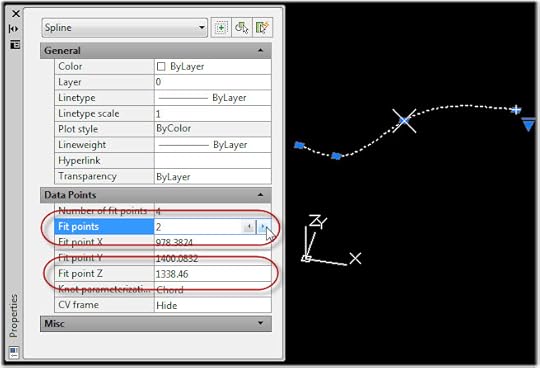Image resolution: width=540 pixels, height=368 pixels.
Task: Toggle auto-hide on the Properties palette
Action: point(14,29)
